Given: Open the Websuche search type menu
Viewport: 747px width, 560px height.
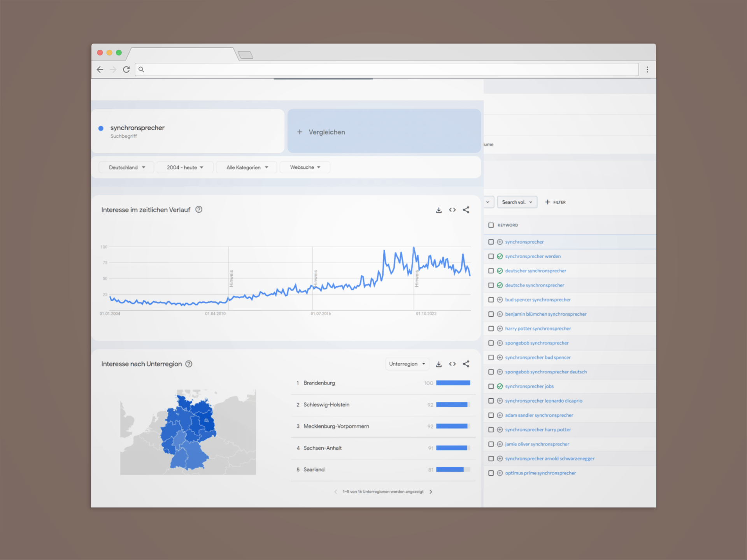Looking at the screenshot, I should click(305, 168).
